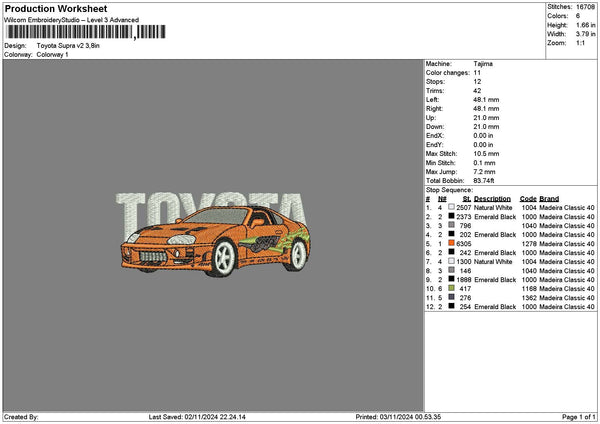Click the 'Brand' column header
The image size is (600, 424).
coord(549,199)
